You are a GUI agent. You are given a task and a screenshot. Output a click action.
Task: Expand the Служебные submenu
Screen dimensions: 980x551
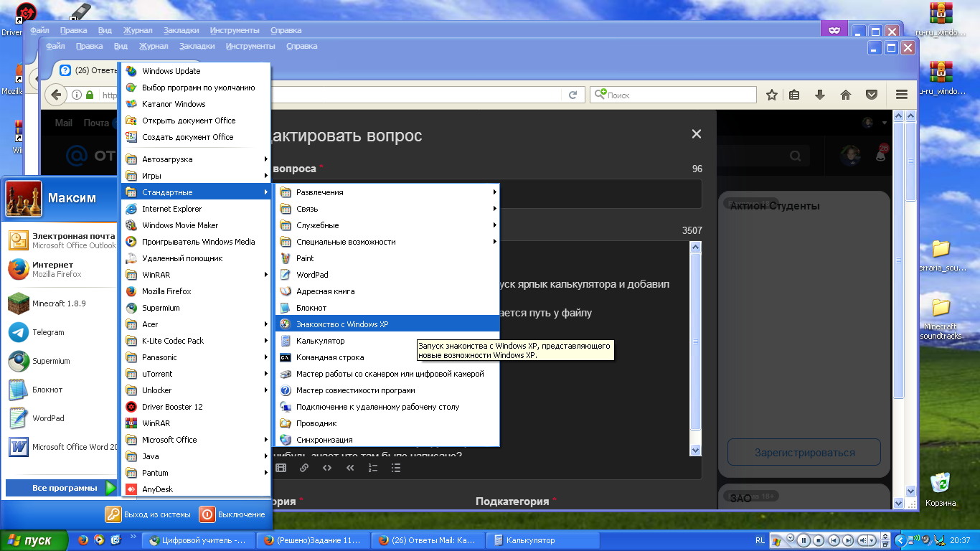click(387, 225)
